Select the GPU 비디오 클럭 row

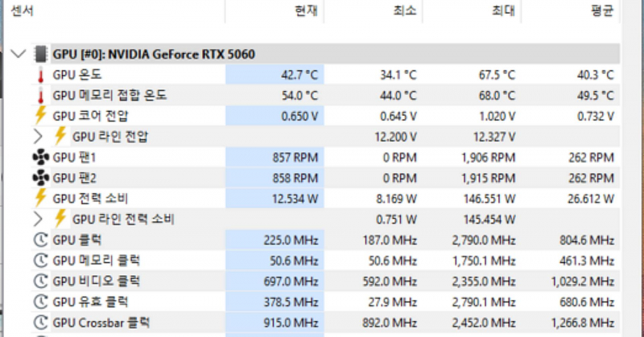[325, 282]
